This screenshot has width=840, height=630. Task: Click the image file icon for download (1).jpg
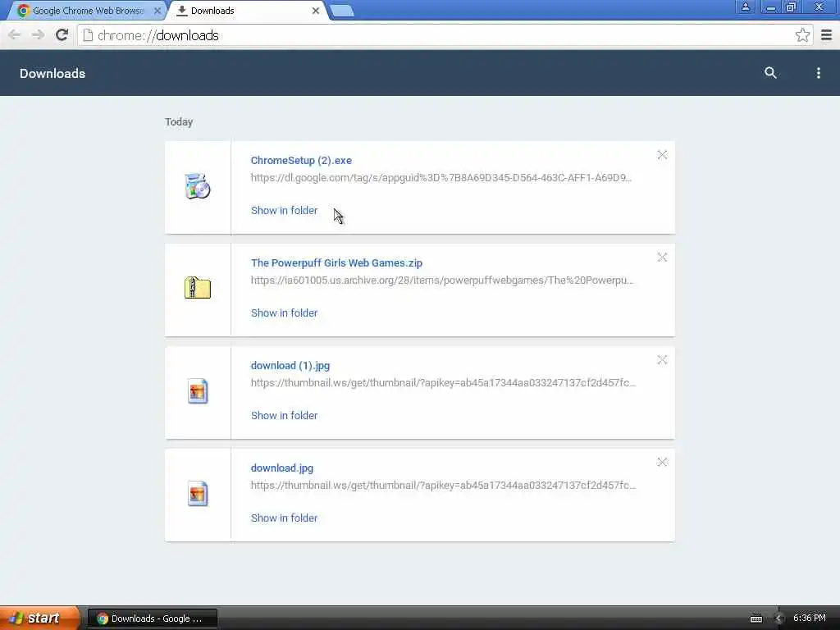click(198, 391)
